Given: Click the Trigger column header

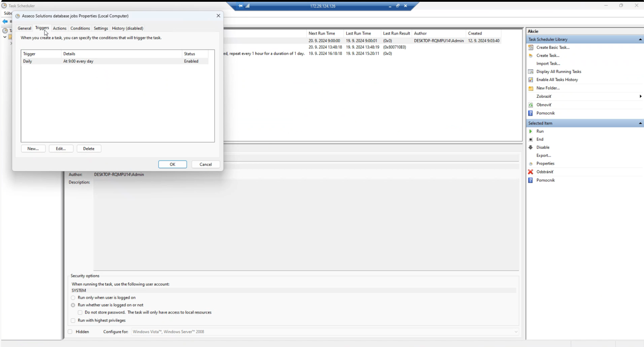Looking at the screenshot, I should click(41, 54).
